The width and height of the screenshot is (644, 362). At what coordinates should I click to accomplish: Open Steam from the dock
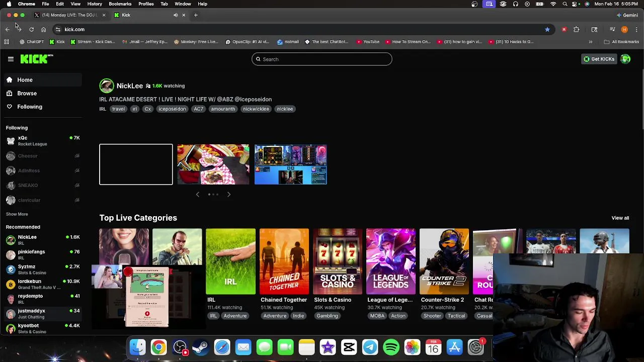201,347
